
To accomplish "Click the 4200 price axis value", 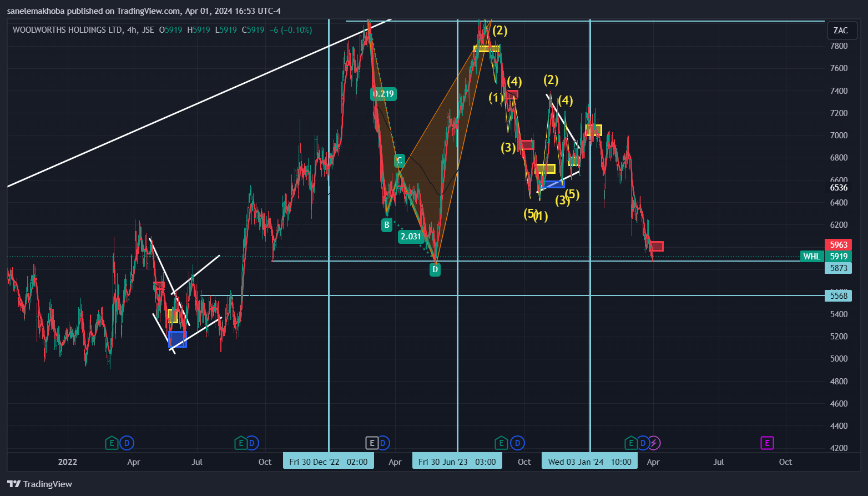I will pyautogui.click(x=839, y=448).
